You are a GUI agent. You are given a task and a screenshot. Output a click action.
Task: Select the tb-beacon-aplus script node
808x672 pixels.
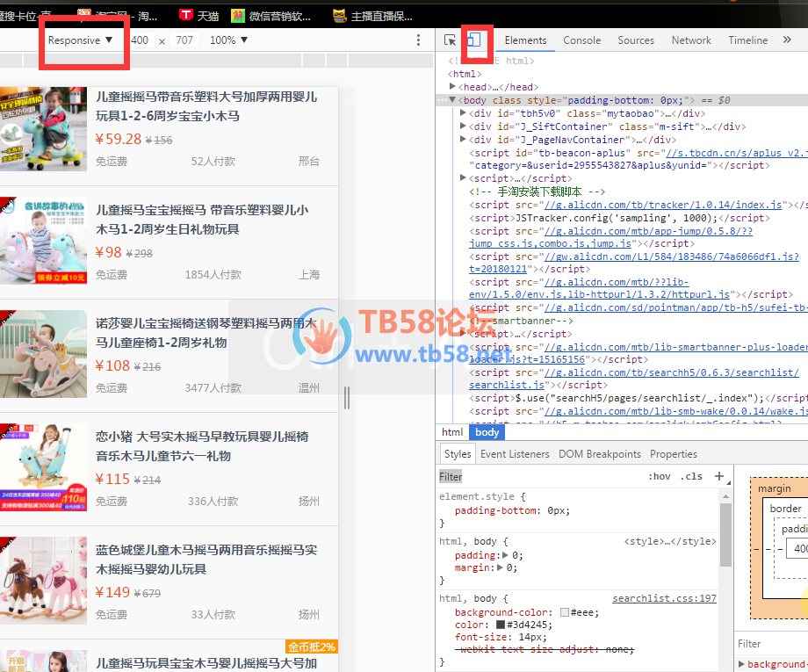click(637, 159)
